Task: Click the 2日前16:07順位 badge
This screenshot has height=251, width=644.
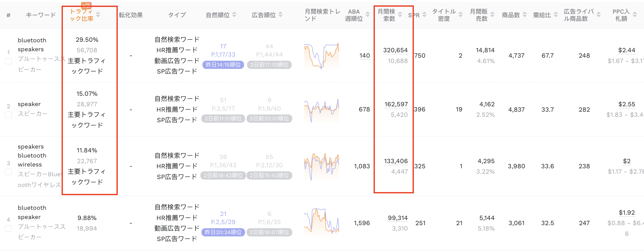Action: [x=269, y=232]
